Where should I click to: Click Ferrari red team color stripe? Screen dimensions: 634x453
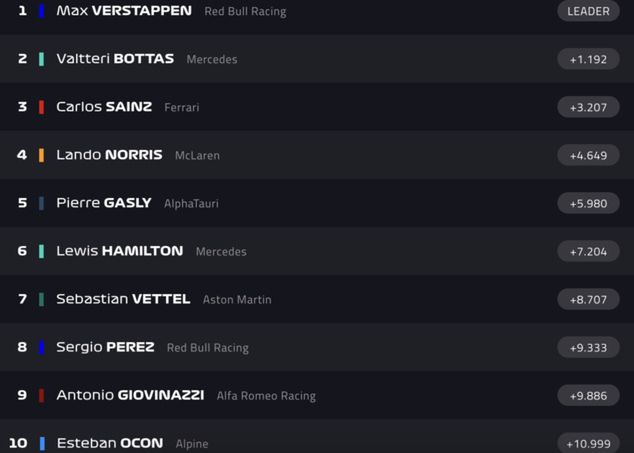coord(41,107)
